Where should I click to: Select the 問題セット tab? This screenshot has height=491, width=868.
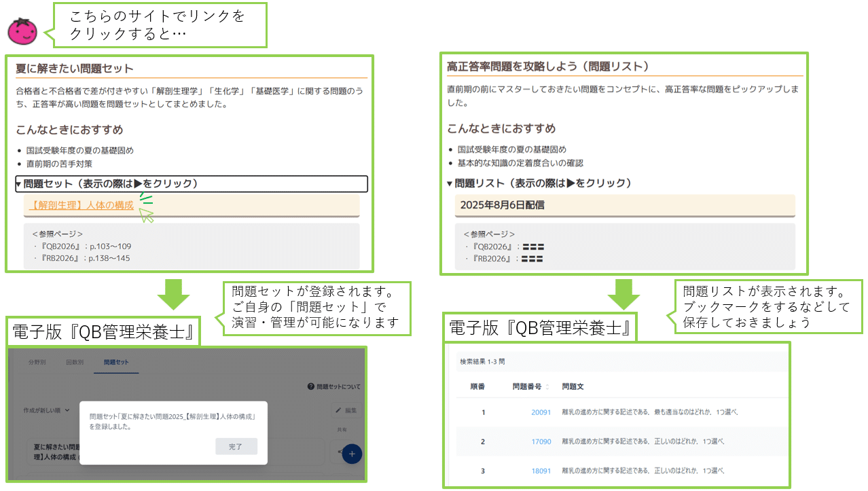point(116,363)
